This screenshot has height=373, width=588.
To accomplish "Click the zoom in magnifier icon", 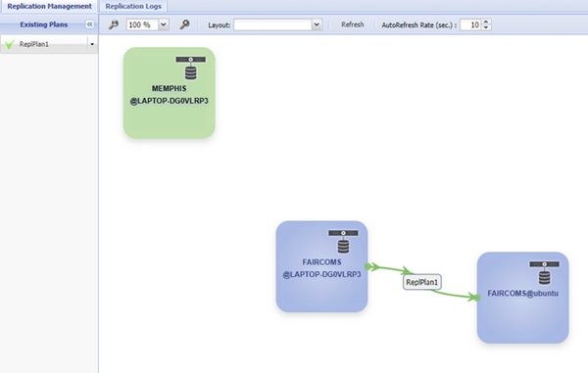I will tap(184, 24).
